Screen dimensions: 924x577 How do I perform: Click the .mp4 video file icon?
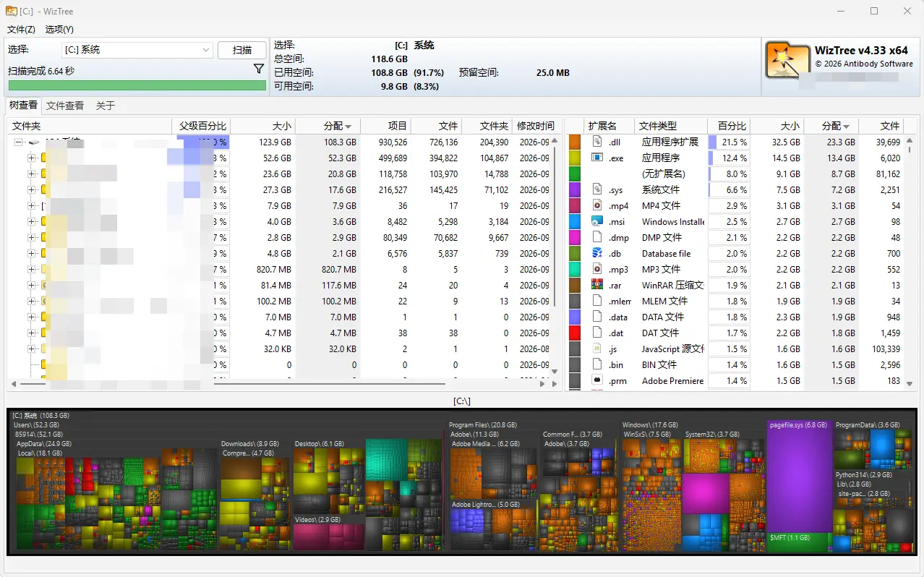tap(597, 205)
